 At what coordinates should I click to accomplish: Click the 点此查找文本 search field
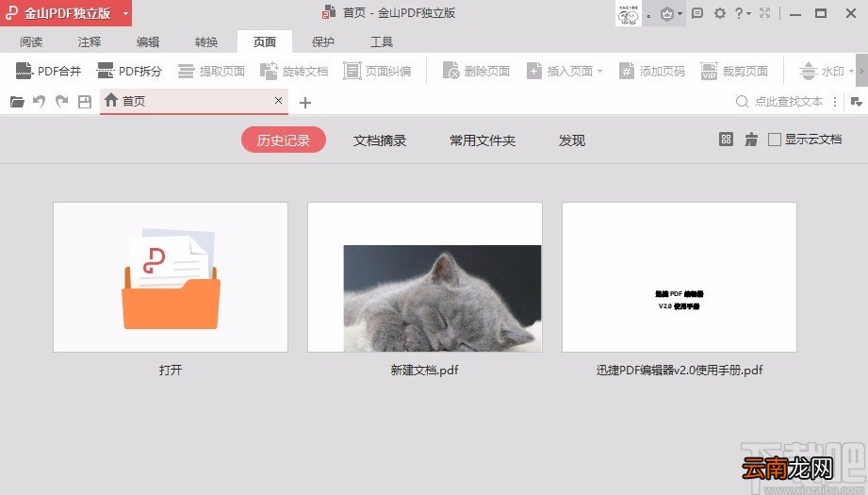click(x=778, y=101)
